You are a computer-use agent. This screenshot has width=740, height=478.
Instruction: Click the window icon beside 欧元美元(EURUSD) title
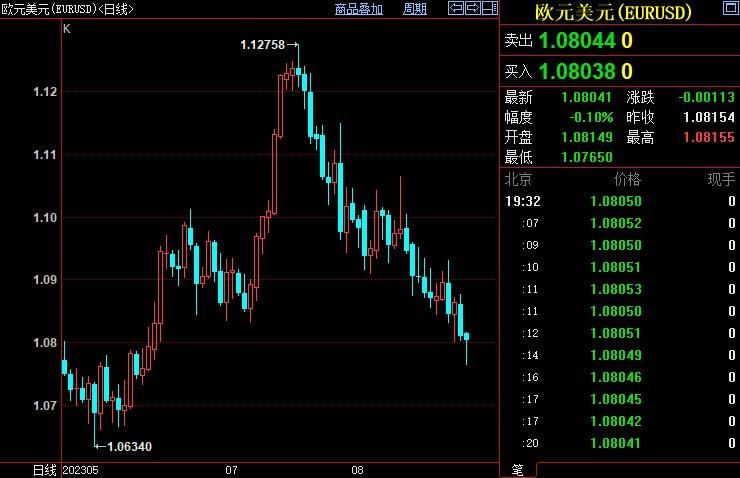point(724,10)
